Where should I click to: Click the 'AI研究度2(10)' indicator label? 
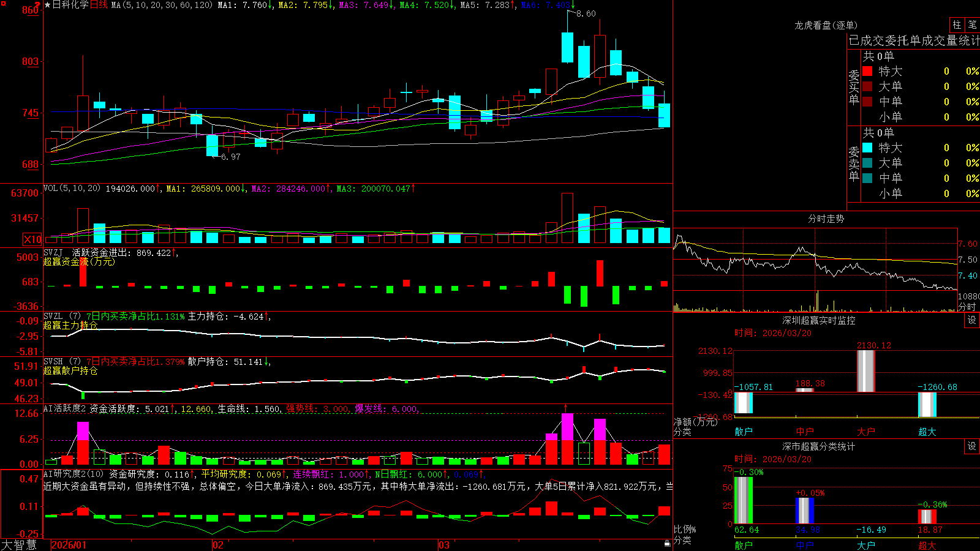tap(73, 474)
